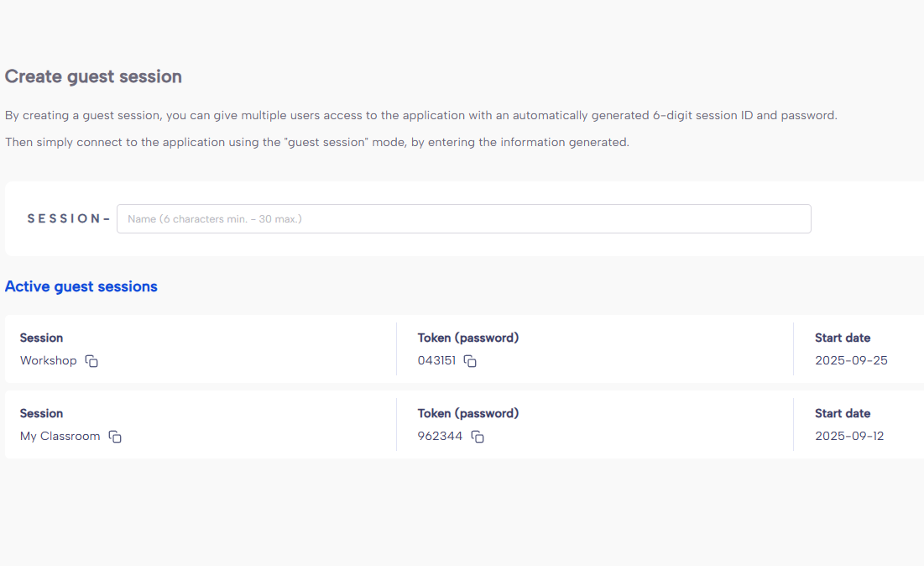Click Start date label above 2025-09-25

tap(843, 338)
